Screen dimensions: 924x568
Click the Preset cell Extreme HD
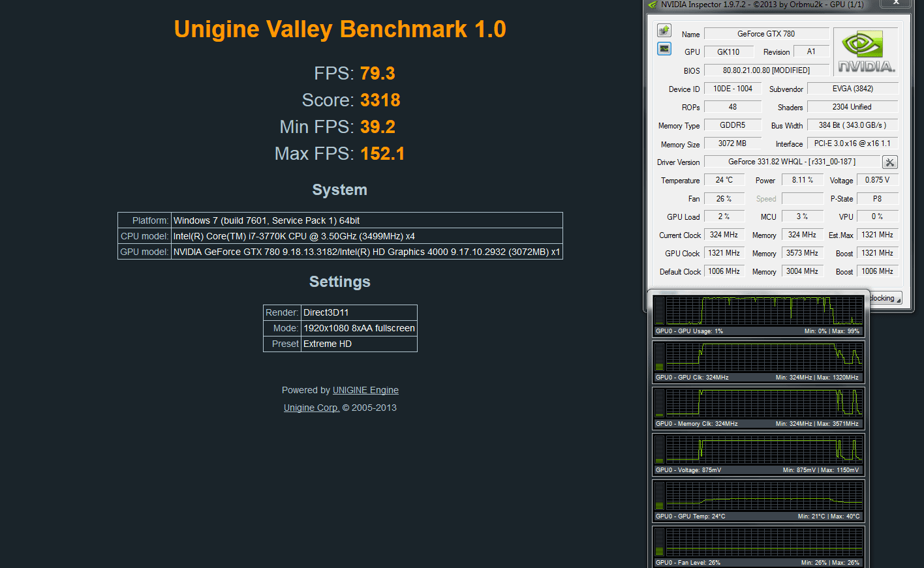[359, 344]
